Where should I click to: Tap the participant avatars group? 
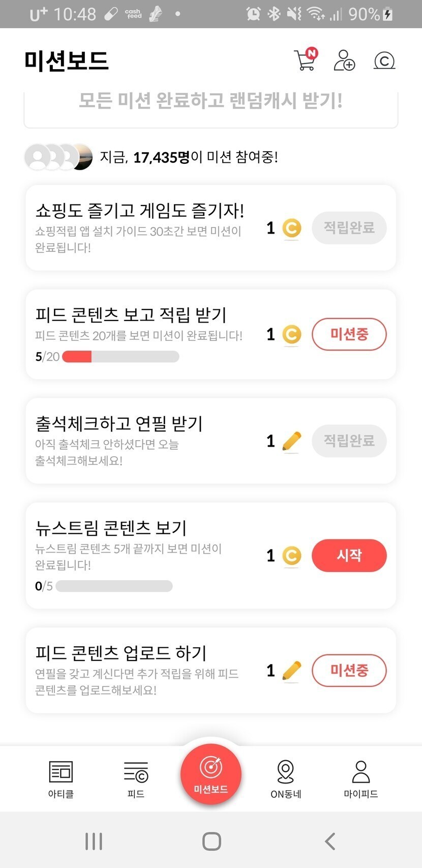[58, 157]
